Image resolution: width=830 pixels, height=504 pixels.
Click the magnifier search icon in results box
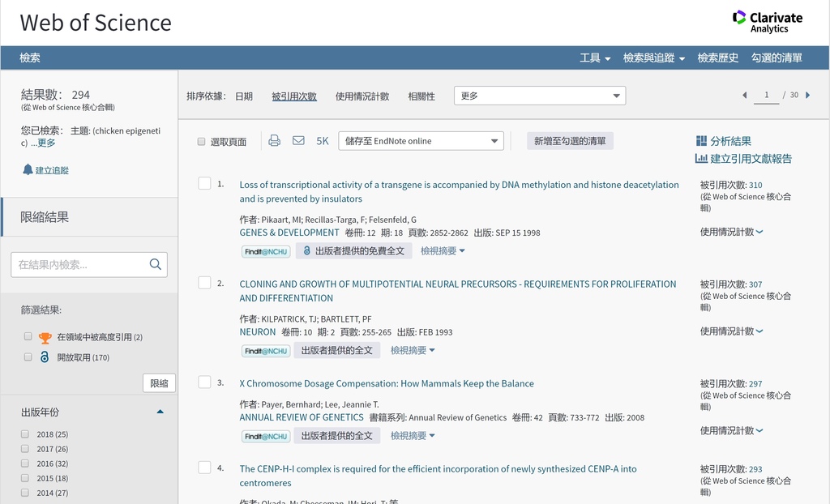[x=155, y=264]
